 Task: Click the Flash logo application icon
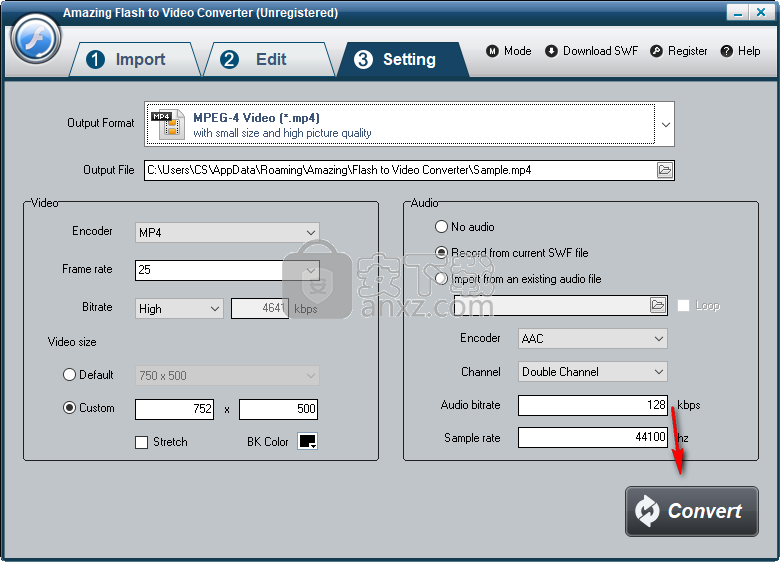point(36,39)
